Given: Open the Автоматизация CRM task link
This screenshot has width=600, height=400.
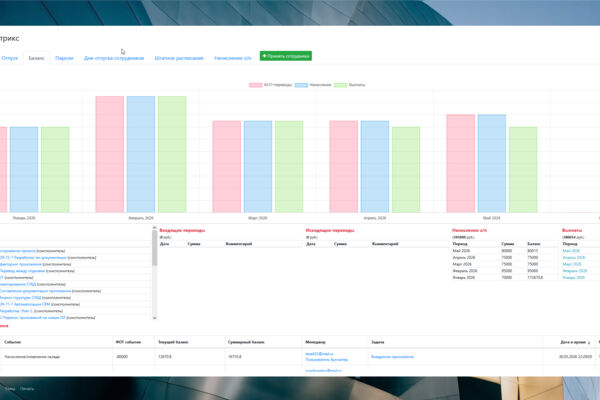Looking at the screenshot, I should click(x=25, y=304).
